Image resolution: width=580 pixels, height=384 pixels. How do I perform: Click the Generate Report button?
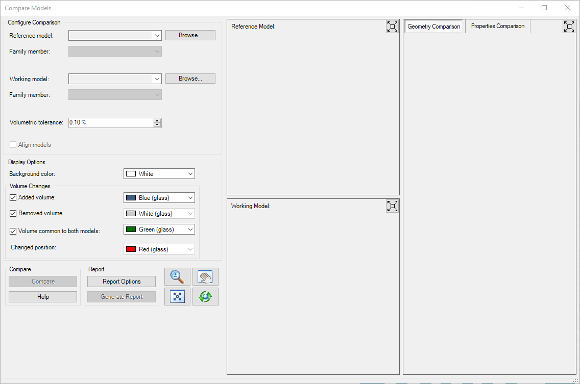coord(121,297)
